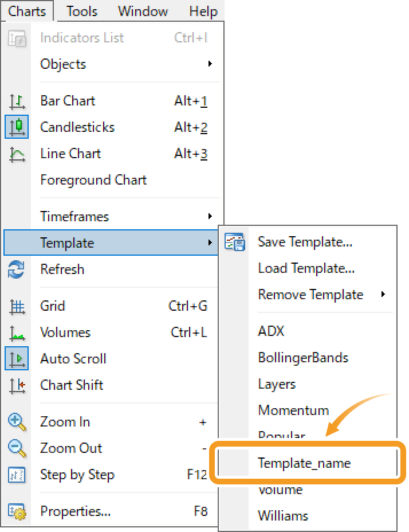
Task: Click the Refresh menu entry text
Action: click(x=62, y=269)
